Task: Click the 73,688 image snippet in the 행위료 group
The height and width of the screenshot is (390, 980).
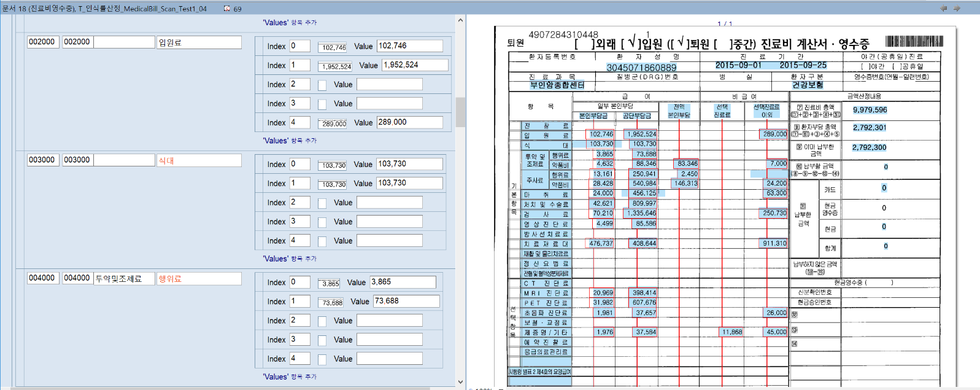Action: [x=331, y=303]
